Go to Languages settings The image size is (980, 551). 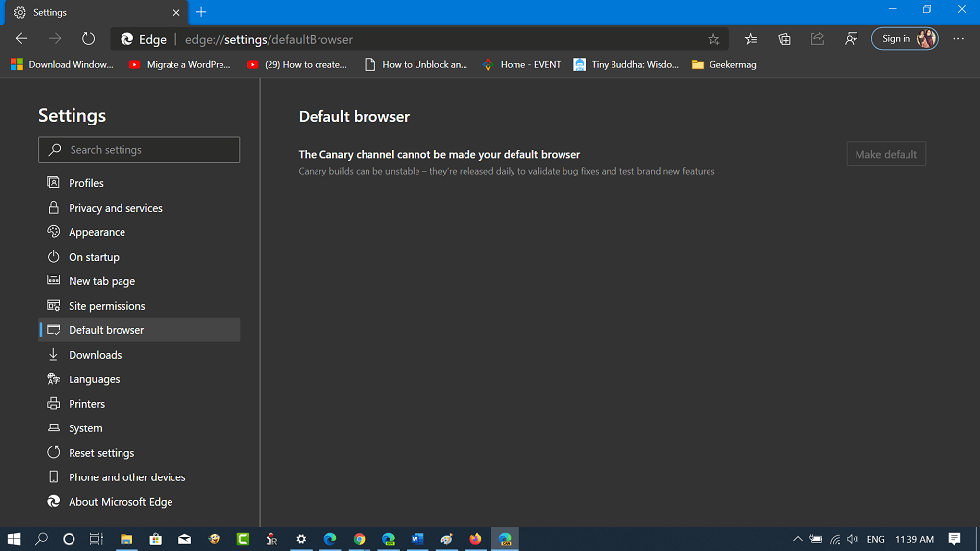(x=139, y=379)
